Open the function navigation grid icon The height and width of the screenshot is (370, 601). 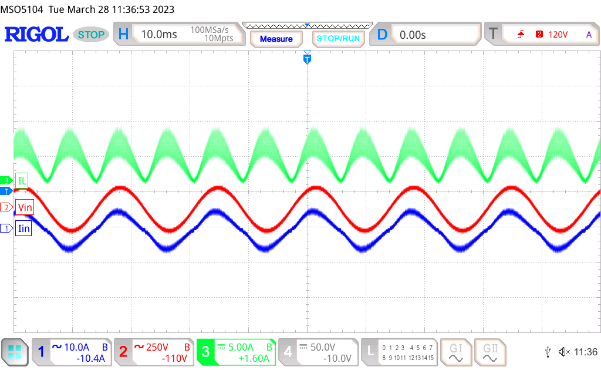tap(15, 352)
